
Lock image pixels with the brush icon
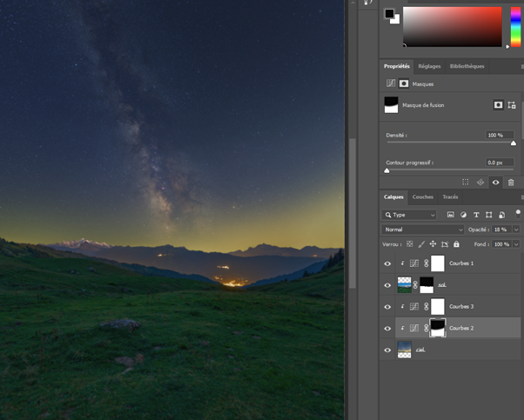pyautogui.click(x=421, y=244)
